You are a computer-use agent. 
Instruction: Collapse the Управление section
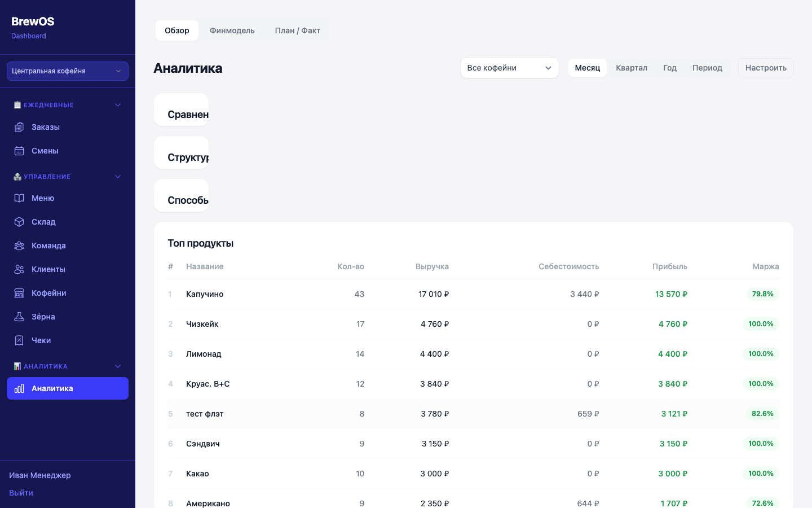[x=118, y=177]
